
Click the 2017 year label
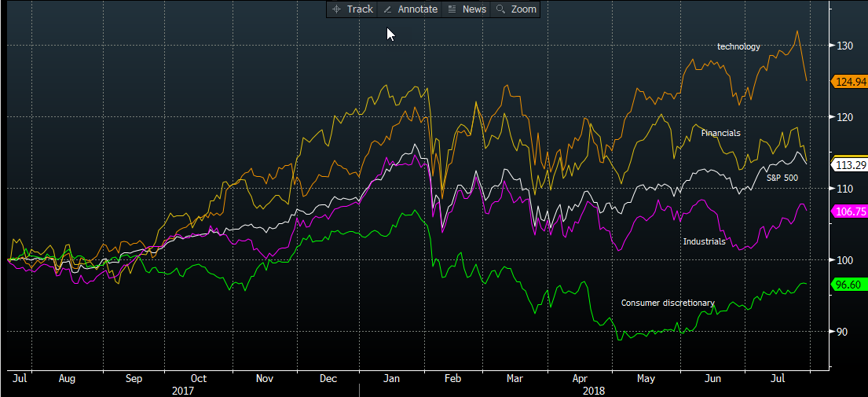coord(182,391)
